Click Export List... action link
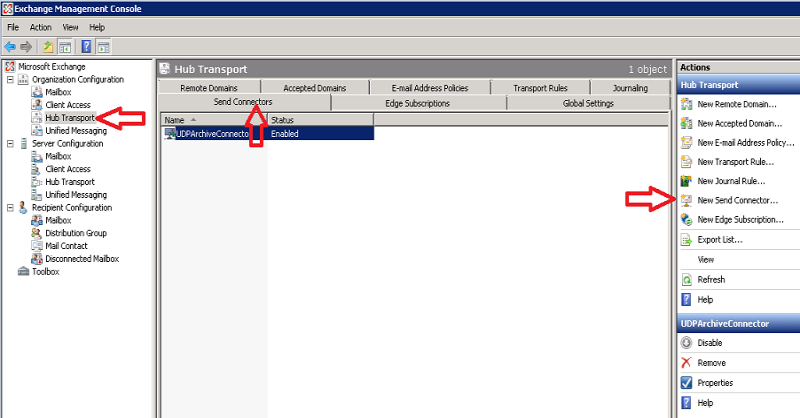Image resolution: width=800 pixels, height=418 pixels. [x=720, y=239]
